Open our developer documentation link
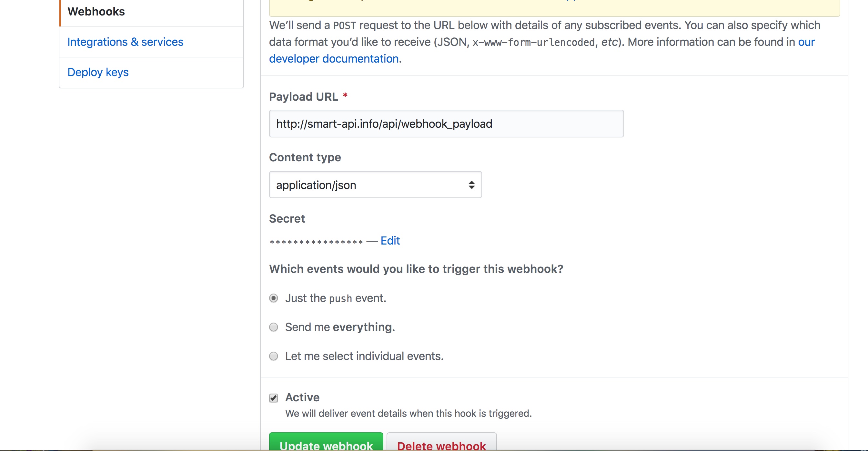Viewport: 868px width, 451px height. (333, 58)
